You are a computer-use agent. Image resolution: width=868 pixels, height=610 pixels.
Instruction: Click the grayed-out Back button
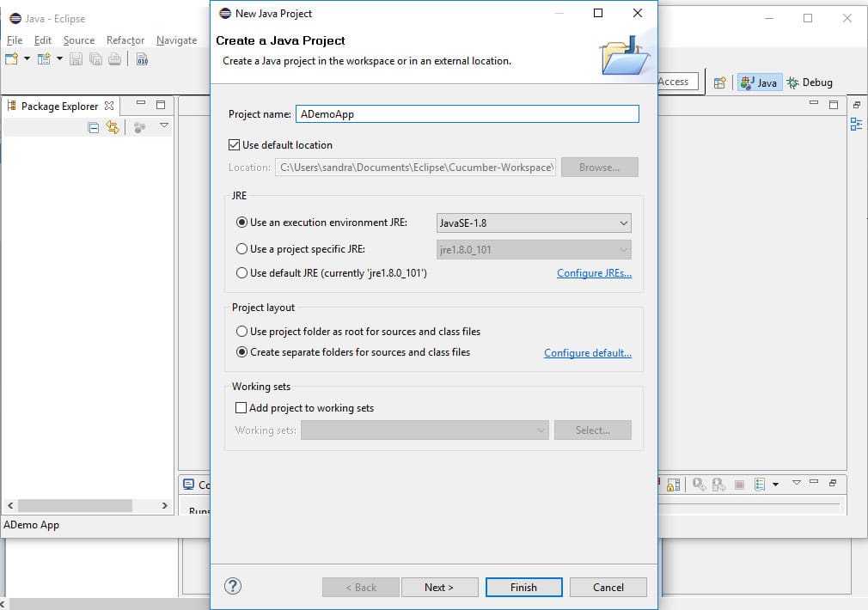(x=361, y=588)
